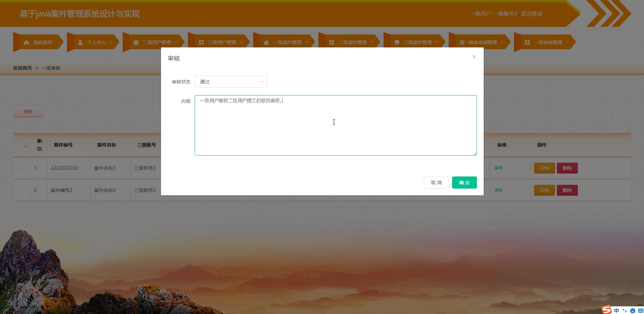
Task: Click the 退出登录 link in header
Action: click(x=531, y=14)
